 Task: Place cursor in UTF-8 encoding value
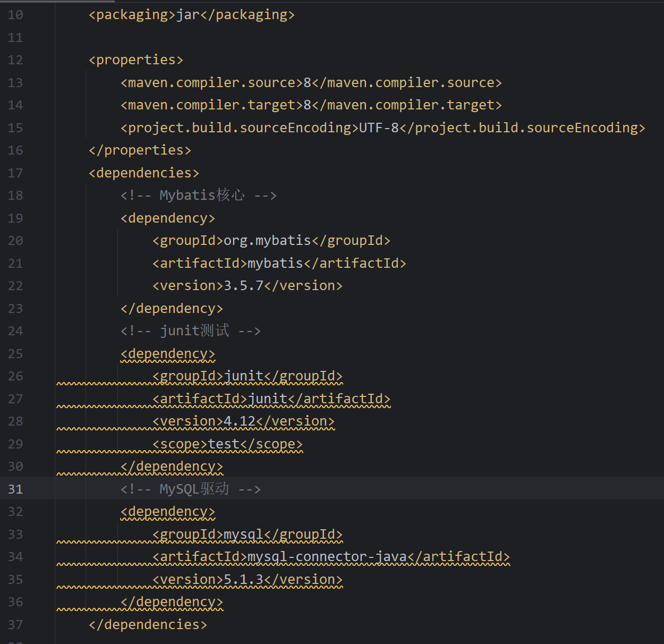point(379,128)
